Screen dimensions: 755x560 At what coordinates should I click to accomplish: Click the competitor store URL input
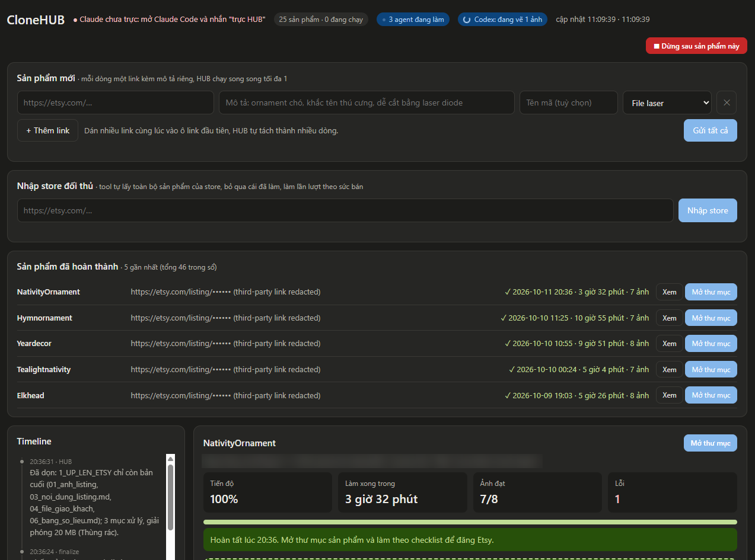345,210
